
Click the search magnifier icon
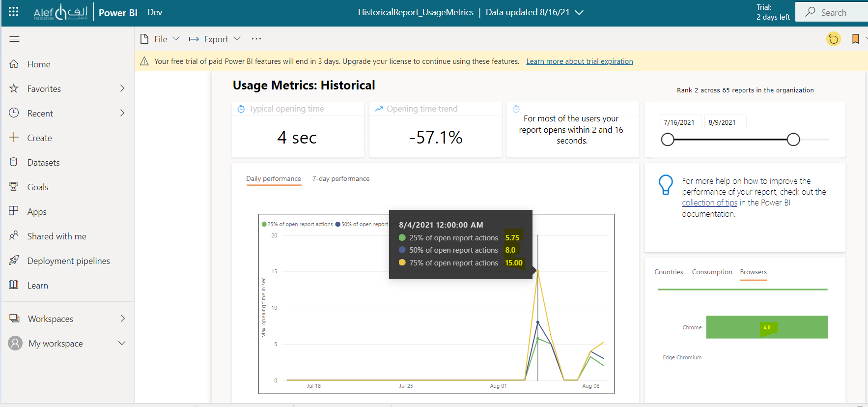[x=811, y=12]
